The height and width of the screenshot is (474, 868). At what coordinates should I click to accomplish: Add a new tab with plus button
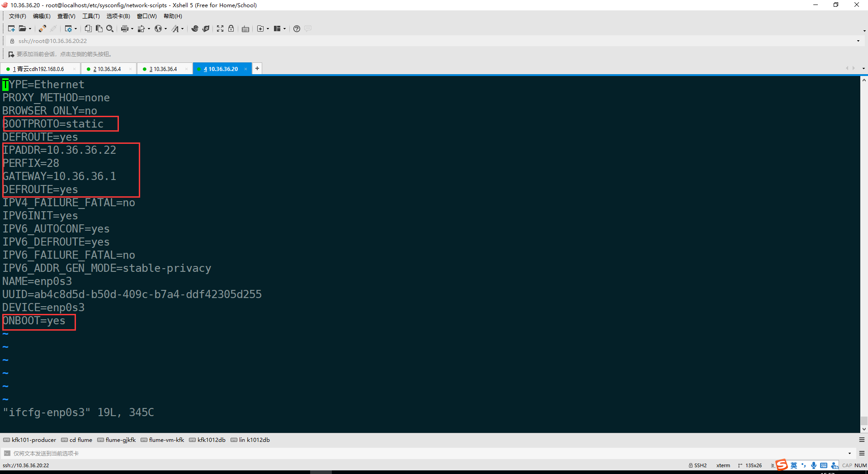point(257,68)
